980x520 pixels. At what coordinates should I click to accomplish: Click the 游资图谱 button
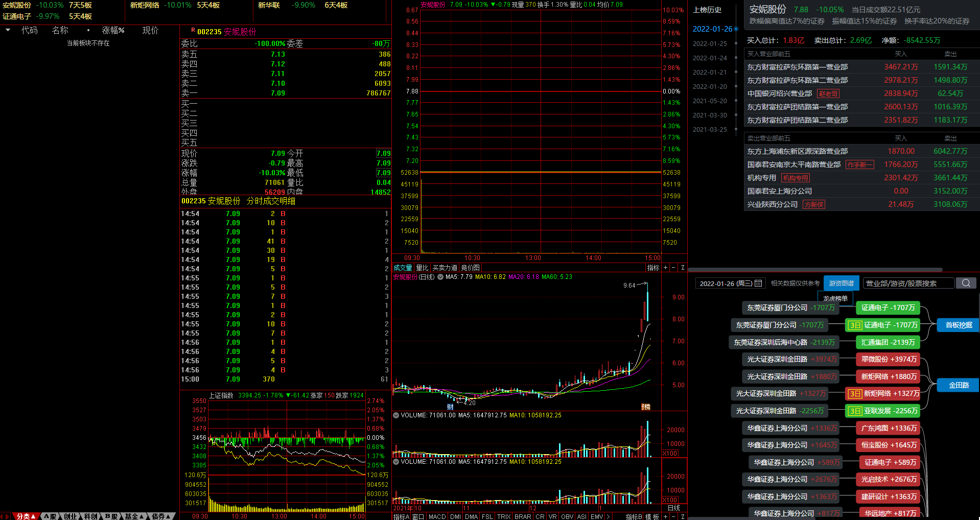coord(841,283)
